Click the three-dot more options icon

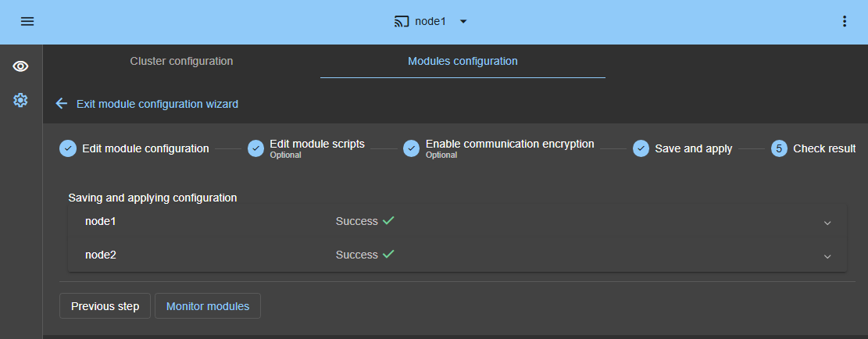844,22
